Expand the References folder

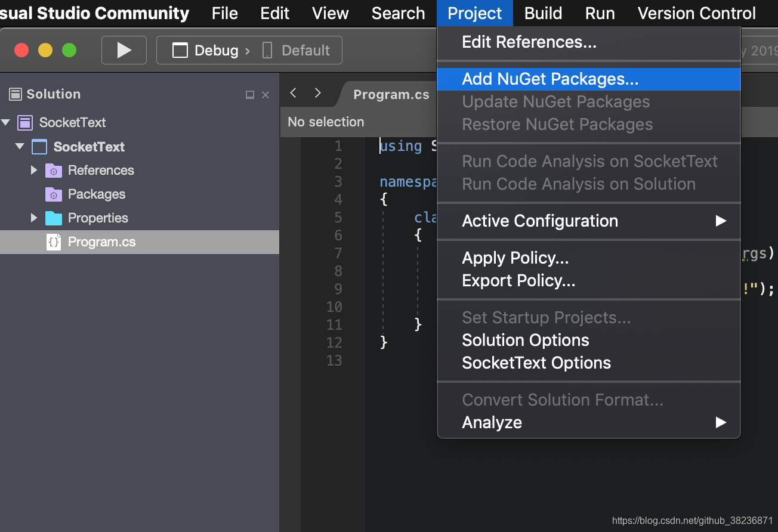(x=34, y=170)
